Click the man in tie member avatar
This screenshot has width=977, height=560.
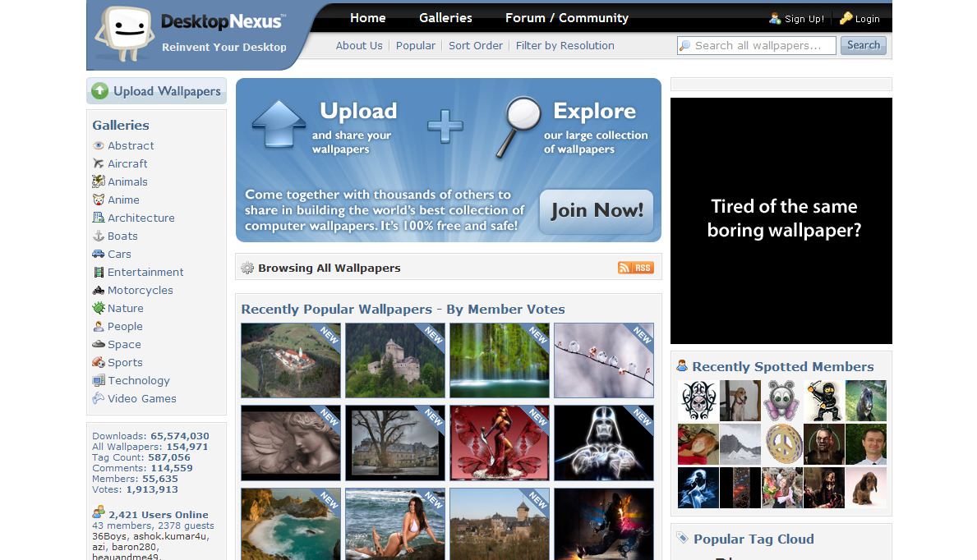point(866,444)
